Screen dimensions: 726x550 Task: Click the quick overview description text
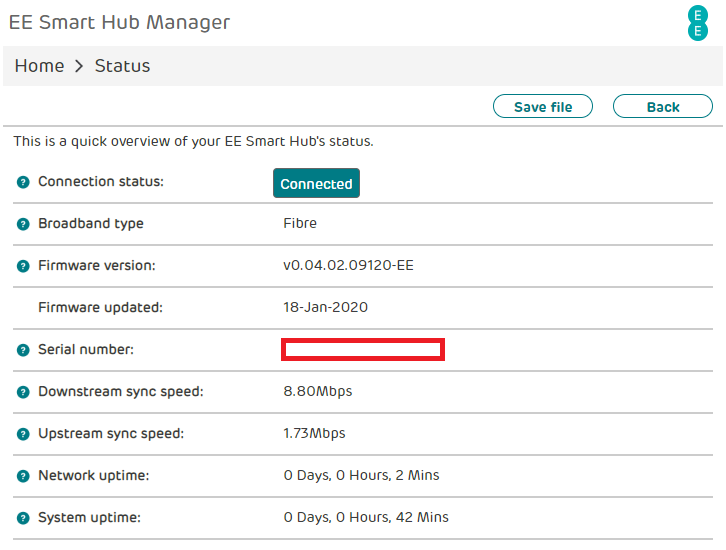click(x=193, y=141)
